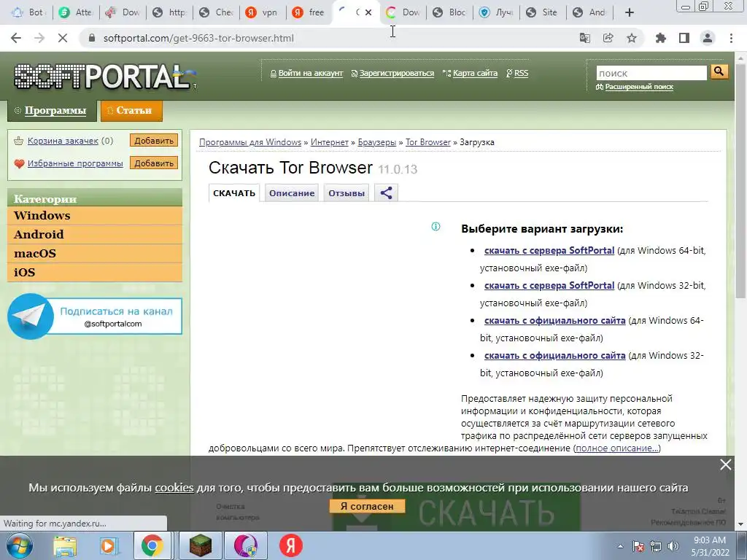747x560 pixels.
Task: Go back to the previous page
Action: click(16, 38)
